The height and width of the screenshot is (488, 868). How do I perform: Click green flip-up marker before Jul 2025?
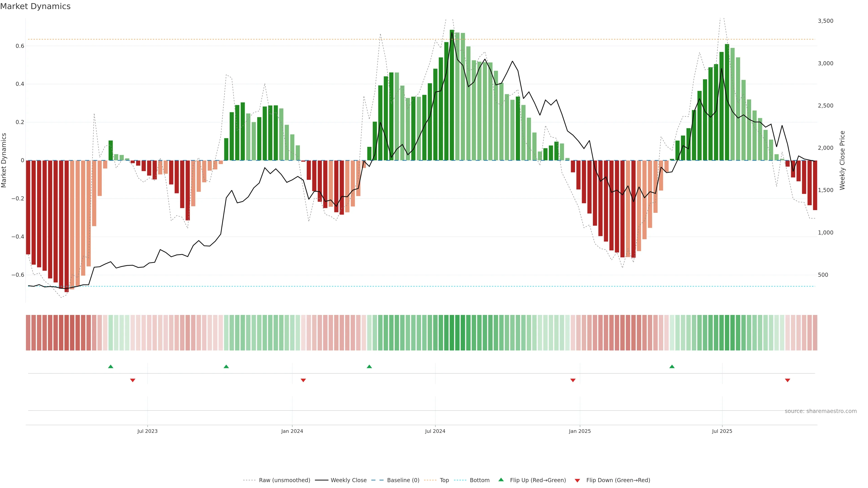point(672,366)
